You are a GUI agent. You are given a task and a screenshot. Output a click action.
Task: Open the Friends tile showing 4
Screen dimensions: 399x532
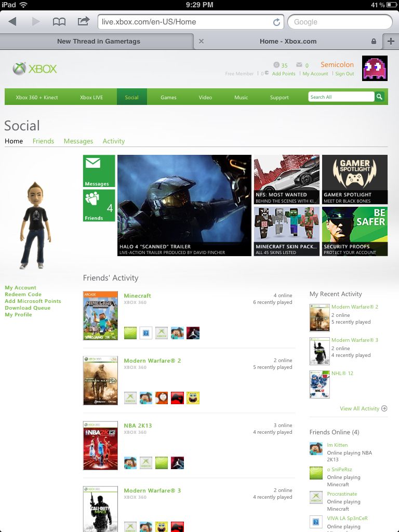click(99, 206)
